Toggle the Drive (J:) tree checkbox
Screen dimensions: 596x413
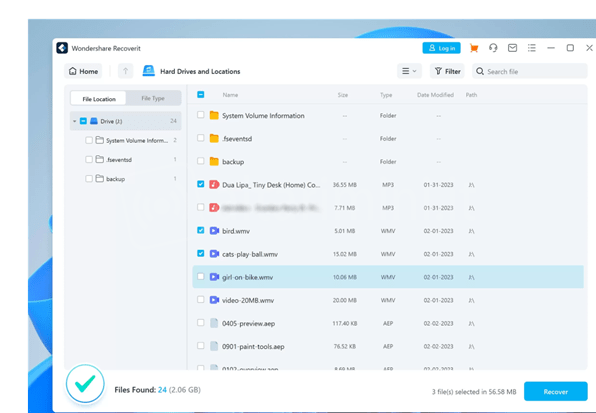point(83,121)
